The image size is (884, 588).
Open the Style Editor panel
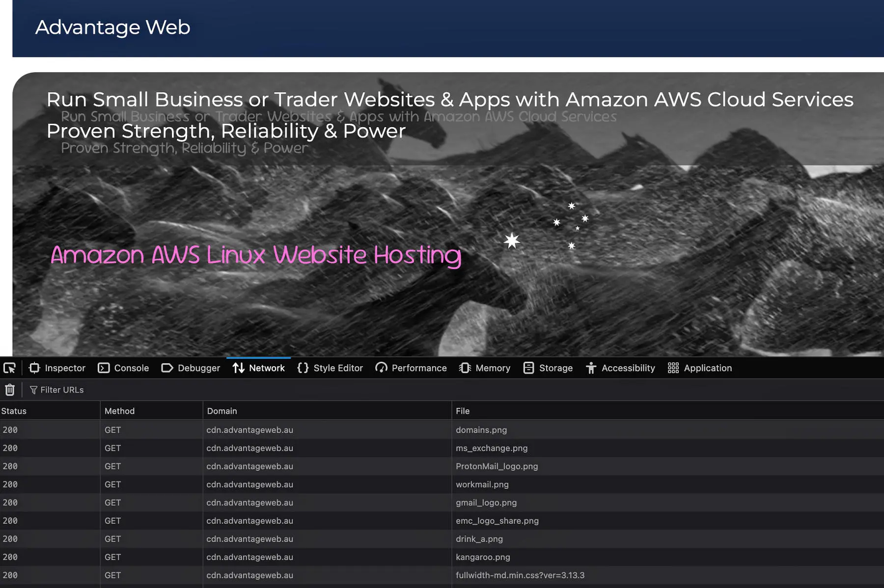point(330,368)
